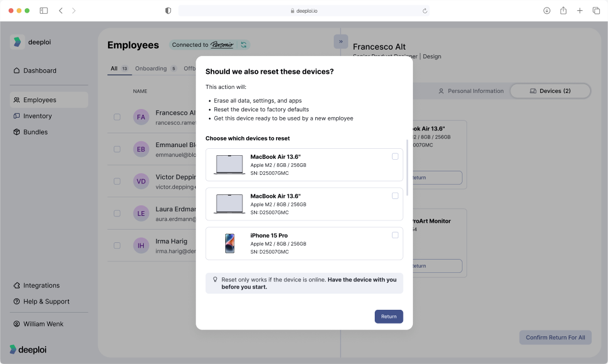The width and height of the screenshot is (608, 364).
Task: Click the privacy shield icon
Action: 168,10
